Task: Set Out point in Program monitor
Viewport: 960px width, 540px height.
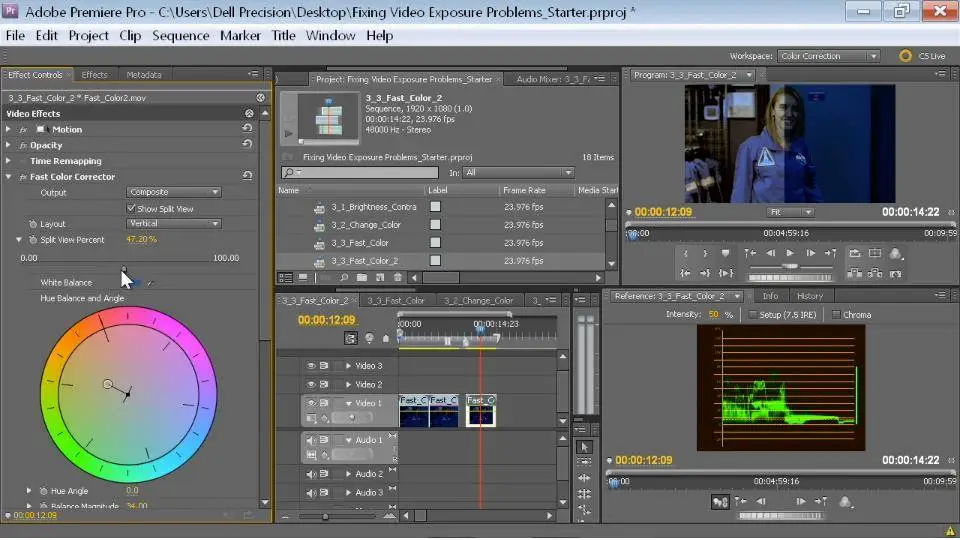Action: (705, 253)
